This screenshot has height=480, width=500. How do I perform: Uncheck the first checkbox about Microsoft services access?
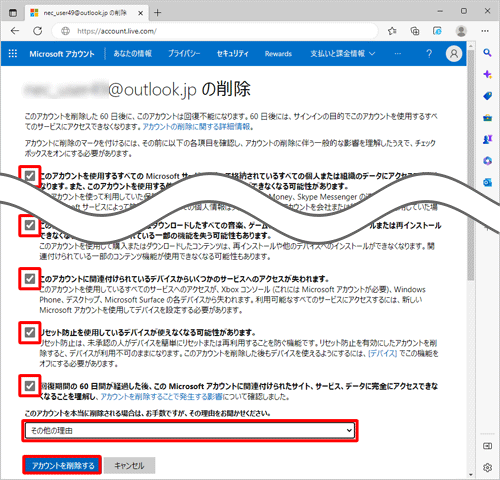pyautogui.click(x=30, y=176)
